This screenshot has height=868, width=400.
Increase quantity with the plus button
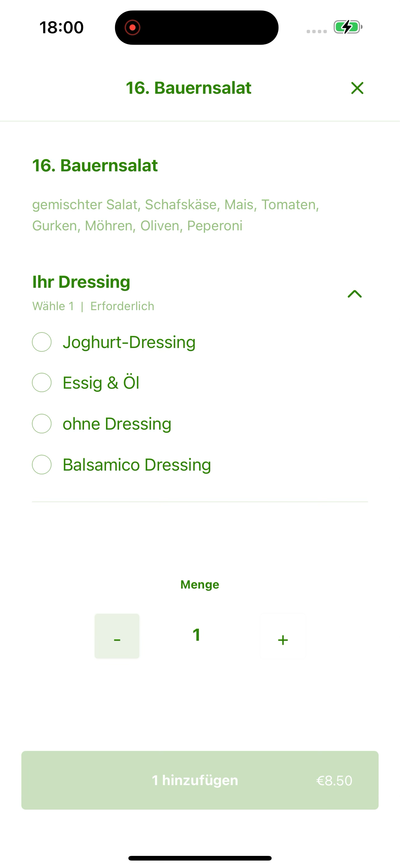[x=283, y=636]
